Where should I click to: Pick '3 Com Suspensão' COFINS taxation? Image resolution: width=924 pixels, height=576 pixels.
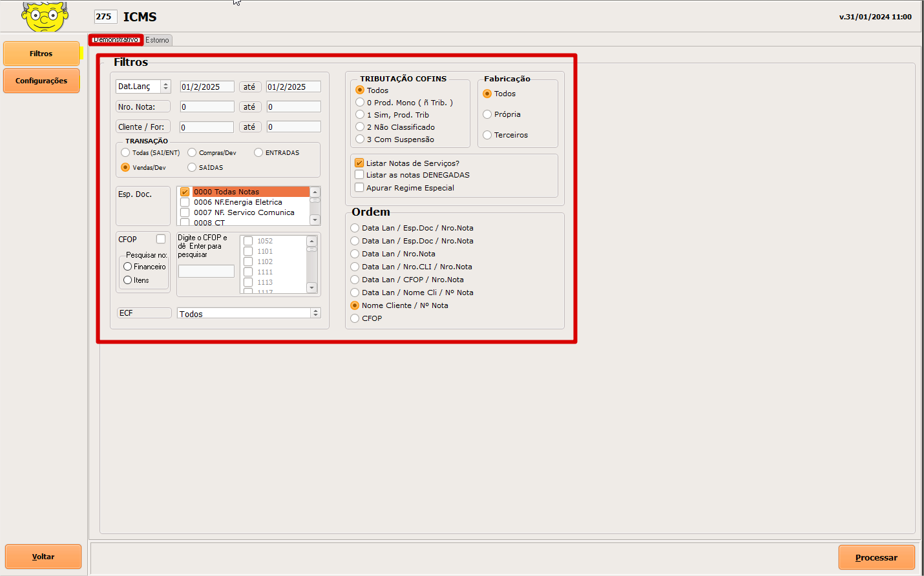point(360,139)
